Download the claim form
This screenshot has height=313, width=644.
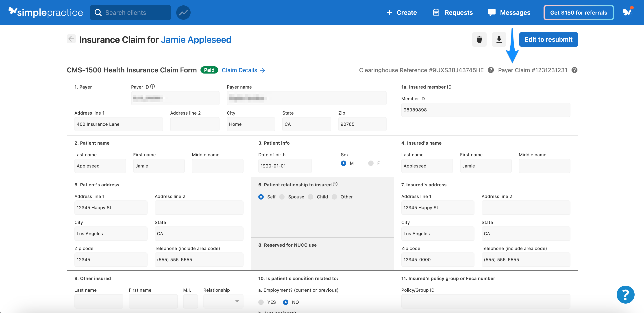499,39
